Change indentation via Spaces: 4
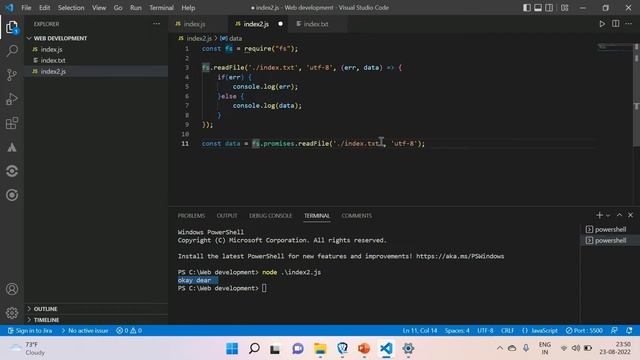Image resolution: width=640 pixels, height=360 pixels. (457, 331)
